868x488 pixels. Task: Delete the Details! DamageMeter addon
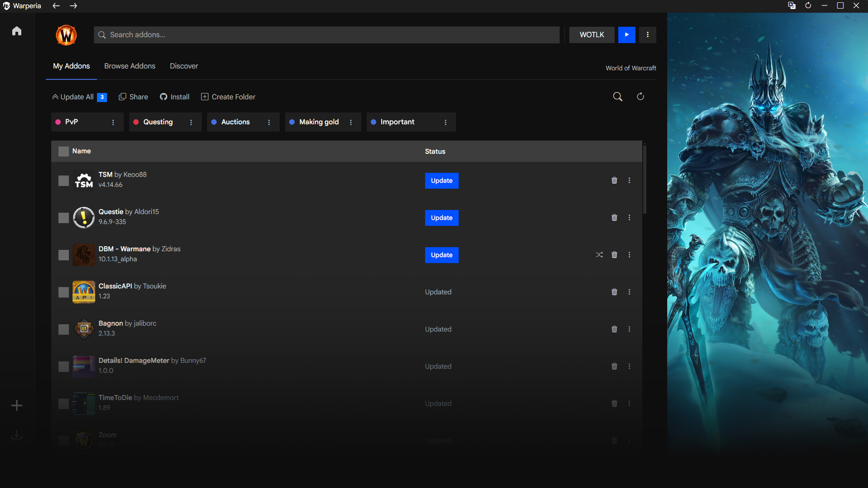(x=614, y=366)
